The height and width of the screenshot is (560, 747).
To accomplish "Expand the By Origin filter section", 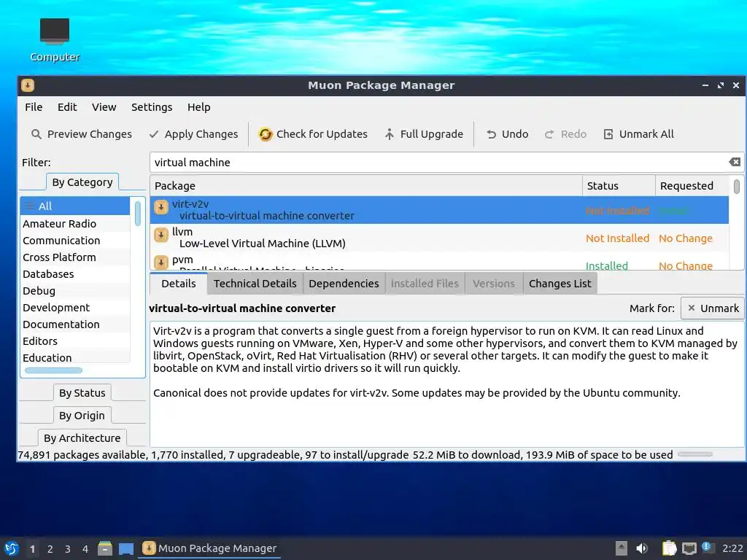I will 82,415.
